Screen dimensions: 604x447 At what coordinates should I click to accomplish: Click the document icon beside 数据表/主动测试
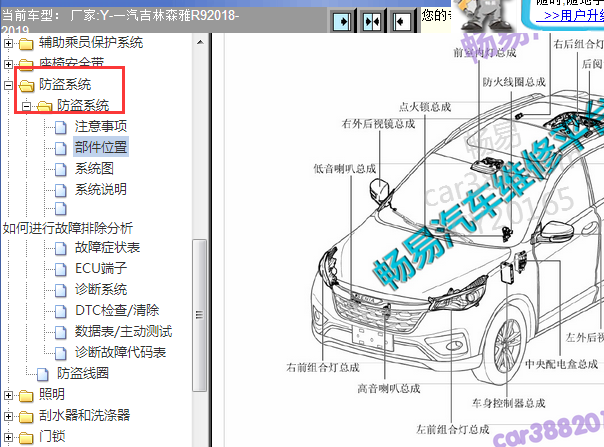60,332
